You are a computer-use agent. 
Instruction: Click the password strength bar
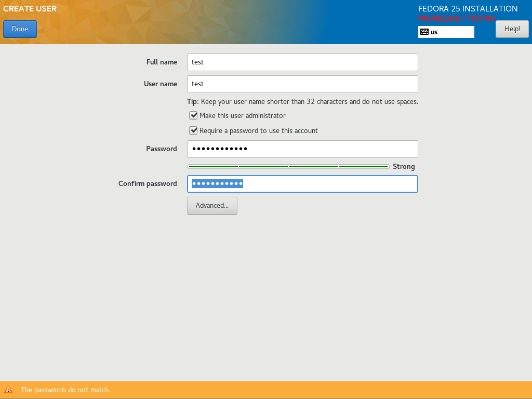(288, 167)
